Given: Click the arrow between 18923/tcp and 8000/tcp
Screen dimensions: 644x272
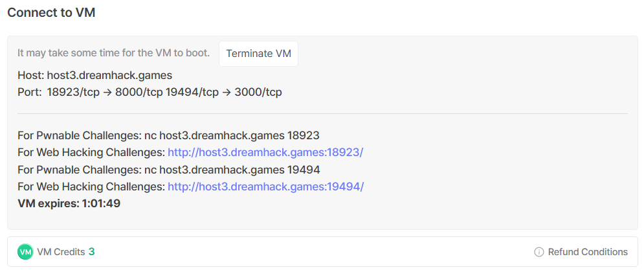Looking at the screenshot, I should point(107,92).
